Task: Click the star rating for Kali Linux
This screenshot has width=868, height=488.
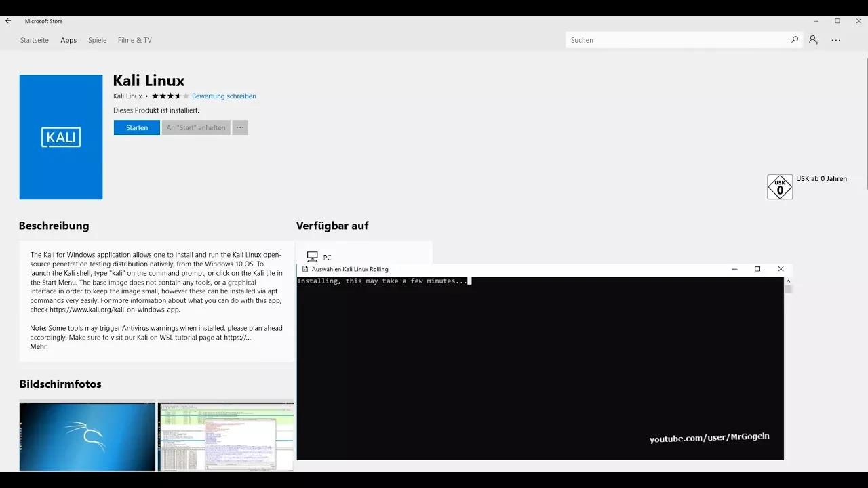Action: tap(170, 96)
